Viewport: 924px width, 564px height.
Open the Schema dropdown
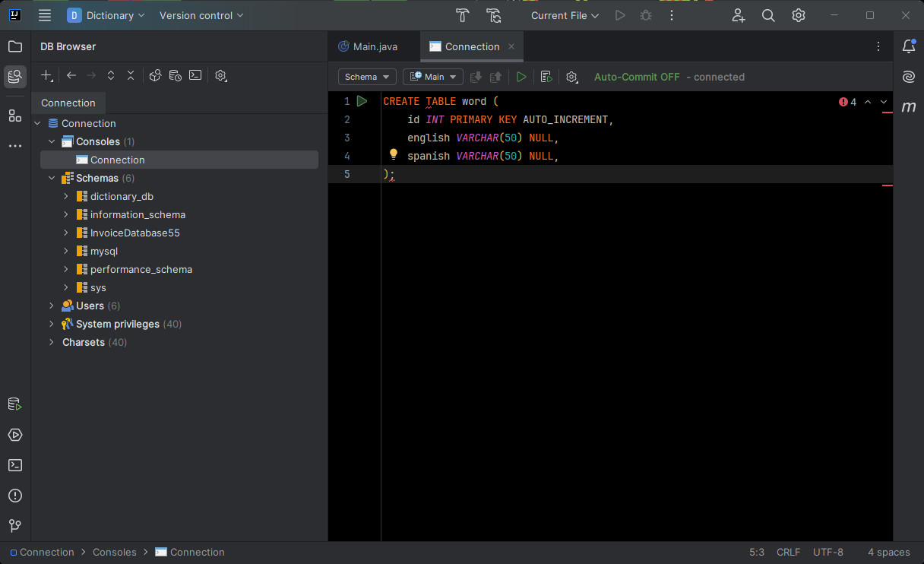[x=366, y=77]
